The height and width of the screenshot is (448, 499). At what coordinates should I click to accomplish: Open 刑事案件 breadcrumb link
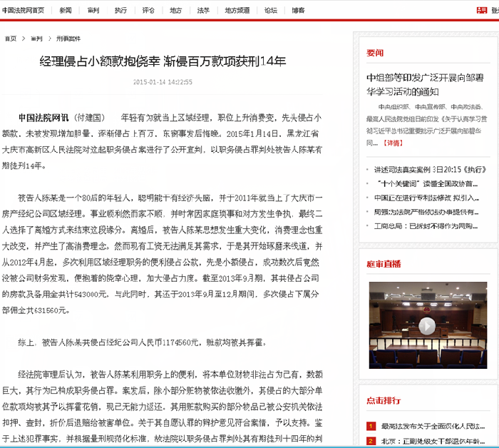(68, 39)
